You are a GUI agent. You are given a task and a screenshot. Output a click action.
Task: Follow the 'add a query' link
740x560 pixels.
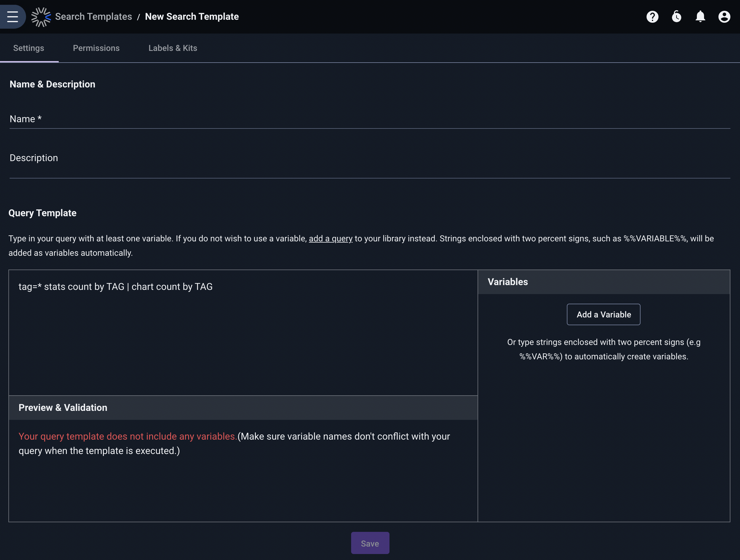tap(330, 238)
